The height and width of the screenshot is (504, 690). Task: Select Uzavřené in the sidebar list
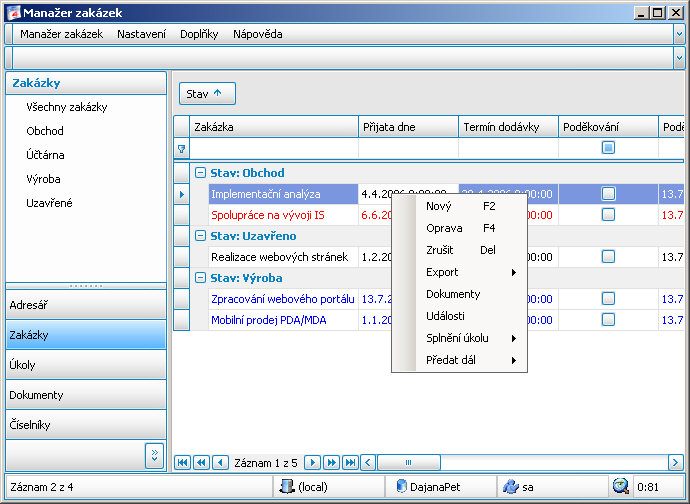[49, 203]
